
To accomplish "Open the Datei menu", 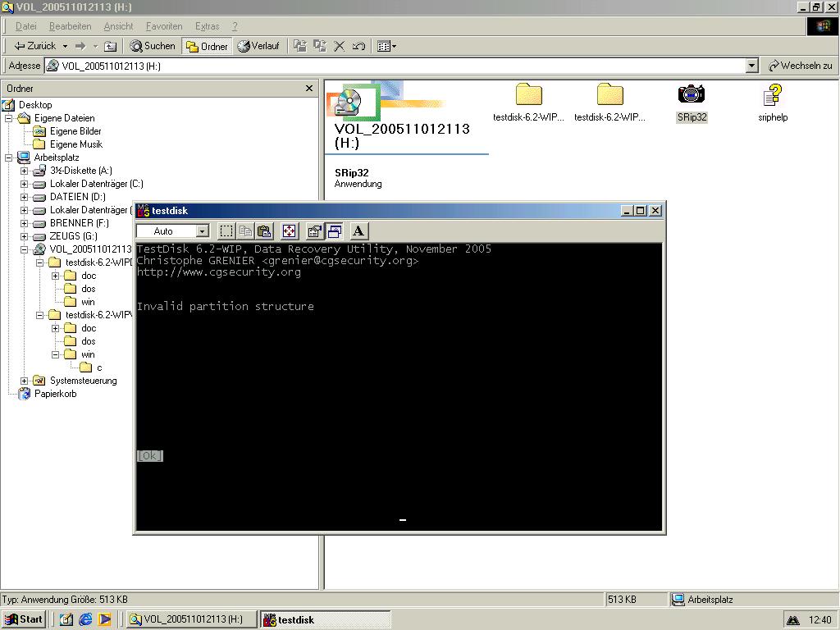I will pyautogui.click(x=25, y=26).
